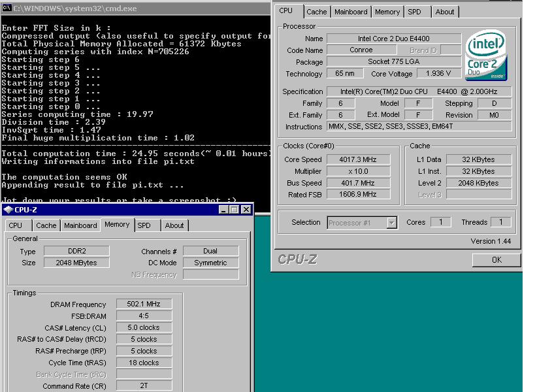Close the CPU-Z memory window

[246, 210]
